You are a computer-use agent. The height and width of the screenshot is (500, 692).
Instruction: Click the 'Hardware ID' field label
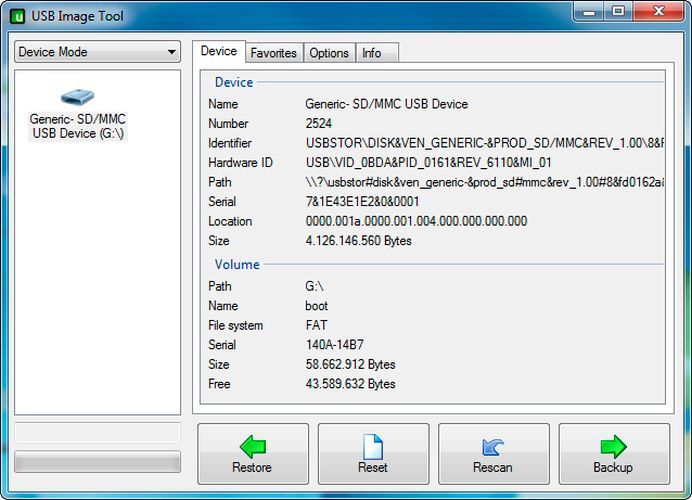tap(241, 162)
